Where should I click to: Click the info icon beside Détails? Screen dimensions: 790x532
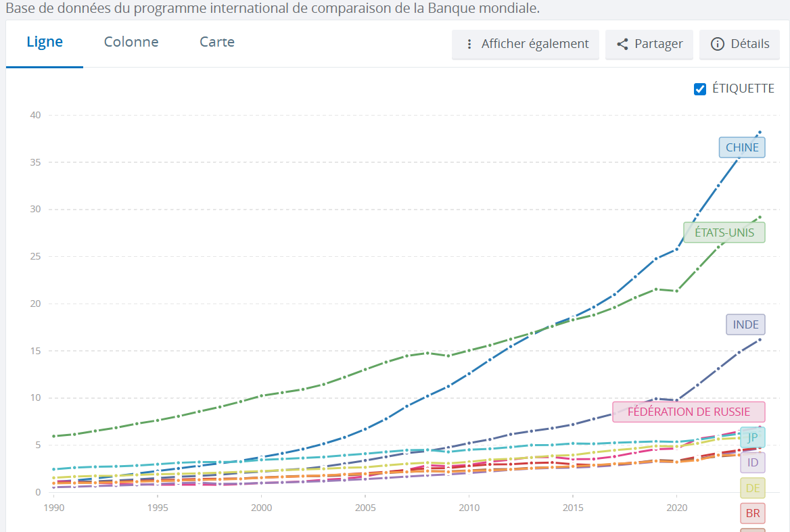[717, 44]
